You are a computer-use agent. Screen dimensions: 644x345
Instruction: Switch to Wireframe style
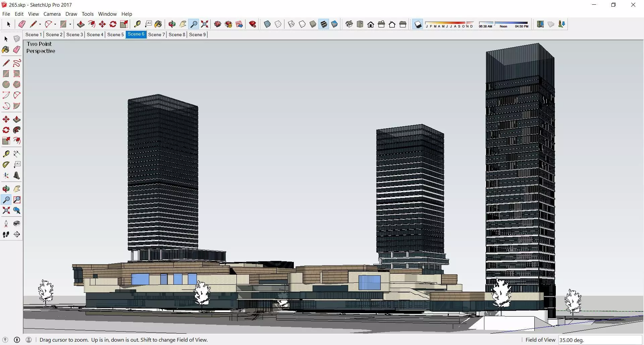291,24
